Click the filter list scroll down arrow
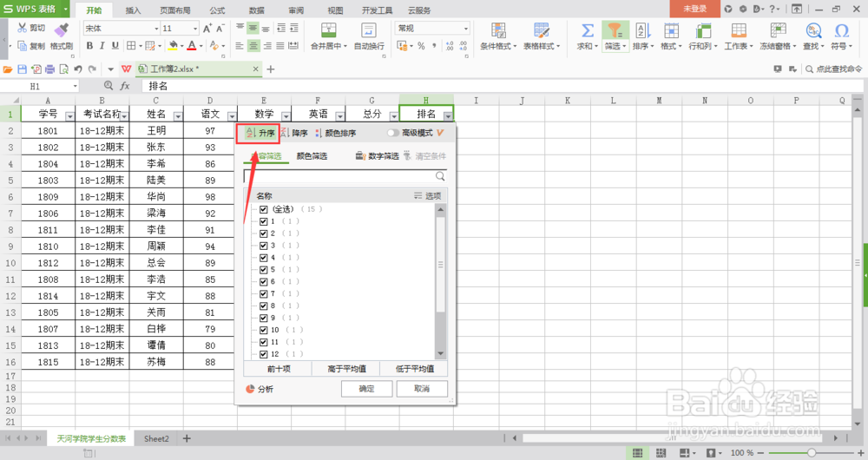The height and width of the screenshot is (460, 868). [441, 354]
